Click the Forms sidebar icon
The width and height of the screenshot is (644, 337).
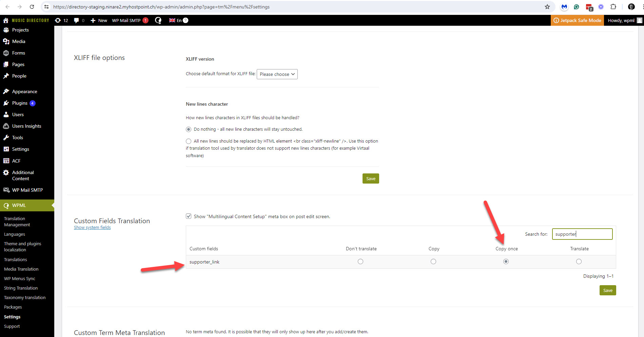[6, 53]
